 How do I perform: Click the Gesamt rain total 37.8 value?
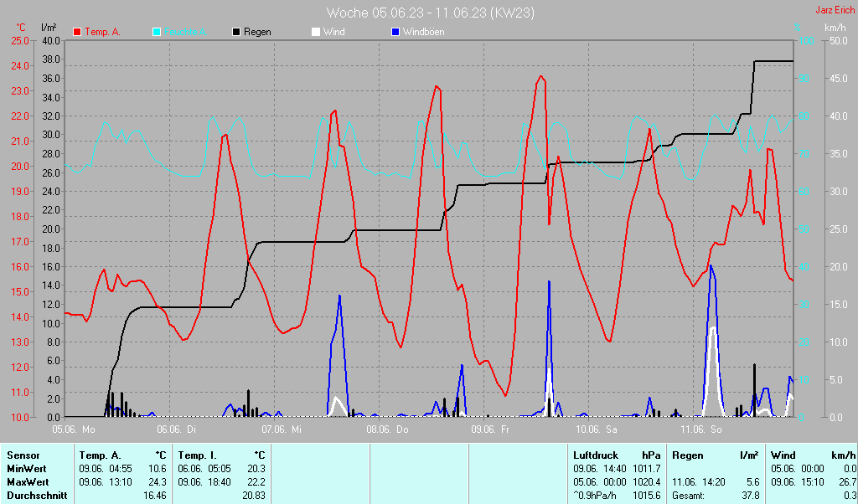pyautogui.click(x=751, y=495)
